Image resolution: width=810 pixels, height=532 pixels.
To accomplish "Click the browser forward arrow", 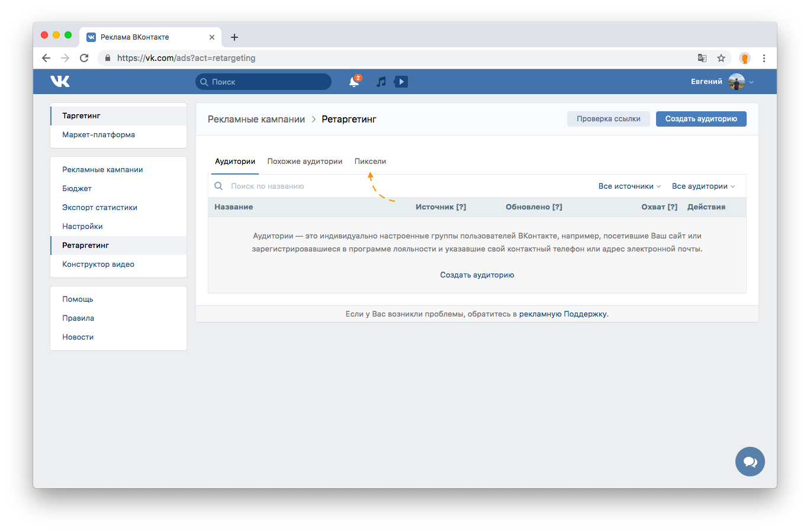I will coord(65,58).
